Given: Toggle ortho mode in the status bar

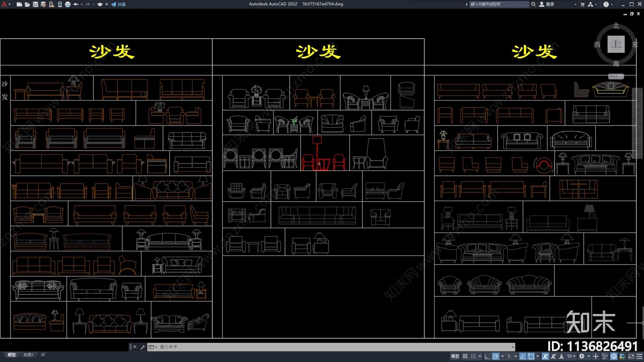Looking at the screenshot, I should coord(487,356).
